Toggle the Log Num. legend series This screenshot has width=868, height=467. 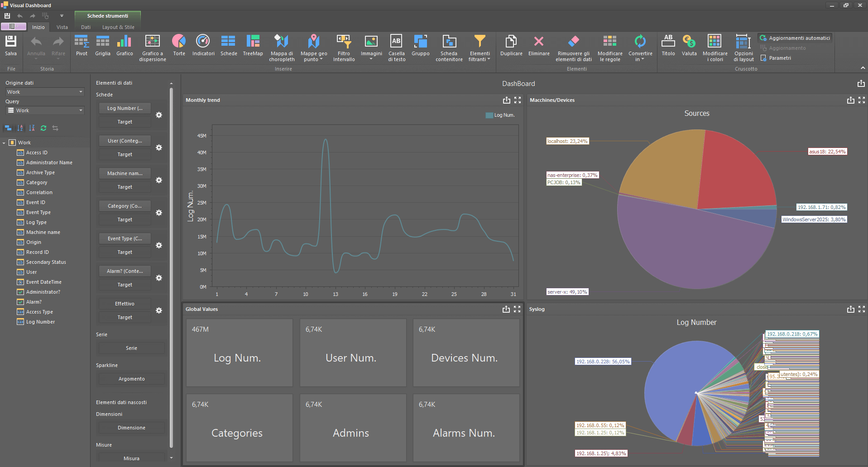point(500,115)
